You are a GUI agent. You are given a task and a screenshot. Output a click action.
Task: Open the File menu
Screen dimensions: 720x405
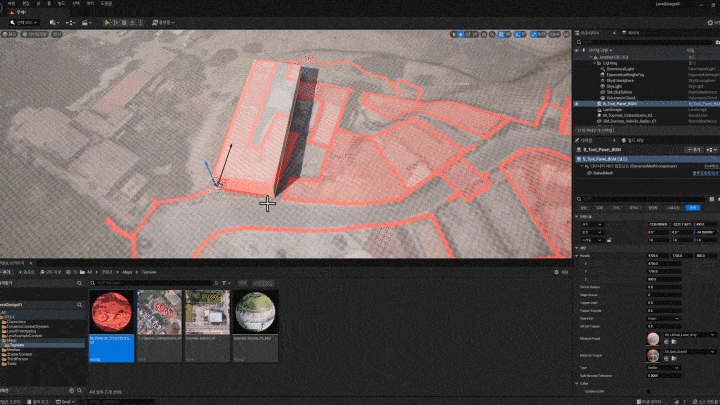click(11, 4)
